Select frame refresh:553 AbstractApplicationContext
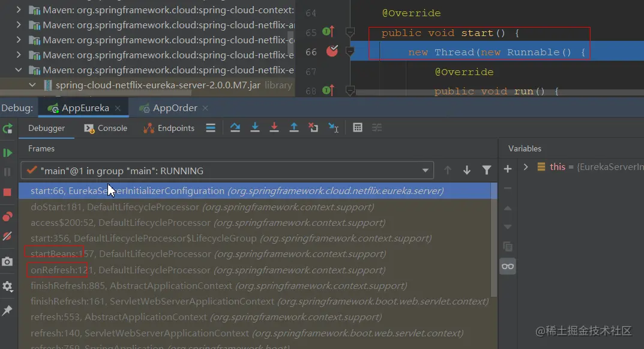The width and height of the screenshot is (644, 349). (x=254, y=317)
